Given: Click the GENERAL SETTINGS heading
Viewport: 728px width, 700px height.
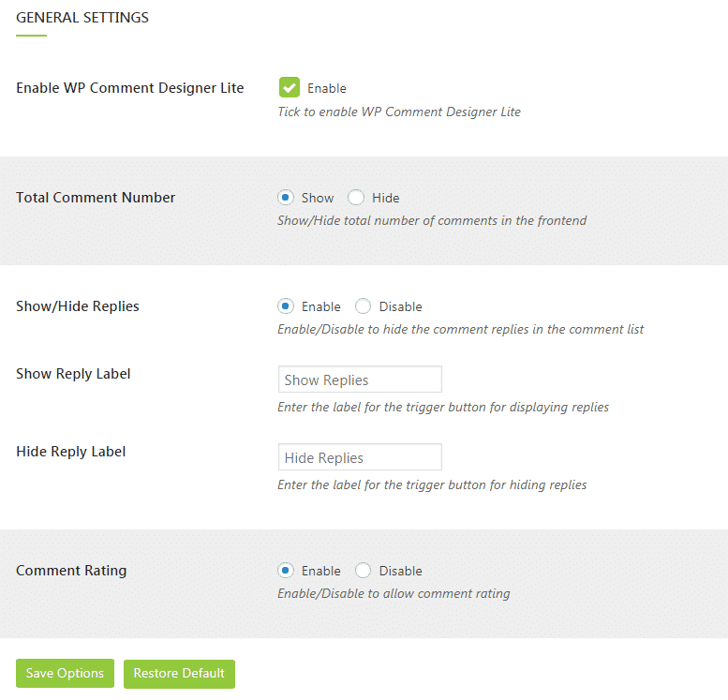Looking at the screenshot, I should point(82,18).
